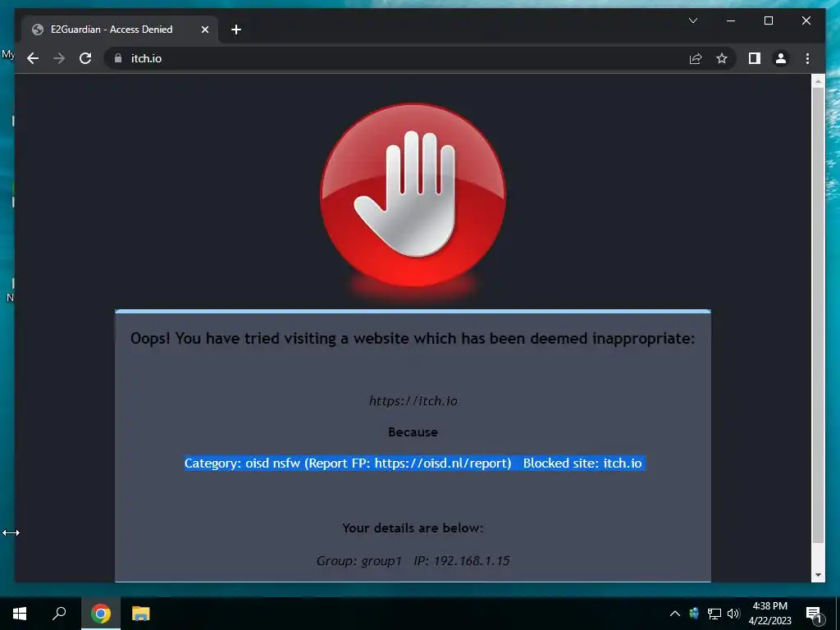Click the vertical scrollbar thumb
The width and height of the screenshot is (840, 630).
pyautogui.click(x=818, y=315)
